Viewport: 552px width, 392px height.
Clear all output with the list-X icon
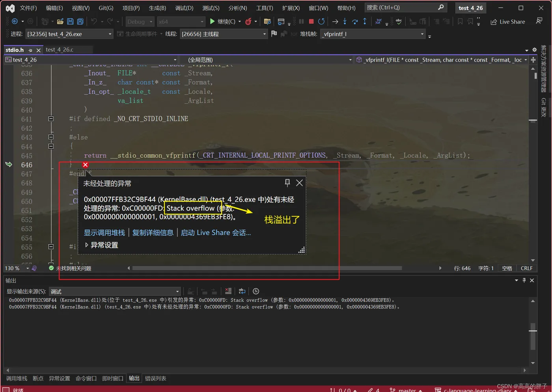tap(228, 291)
